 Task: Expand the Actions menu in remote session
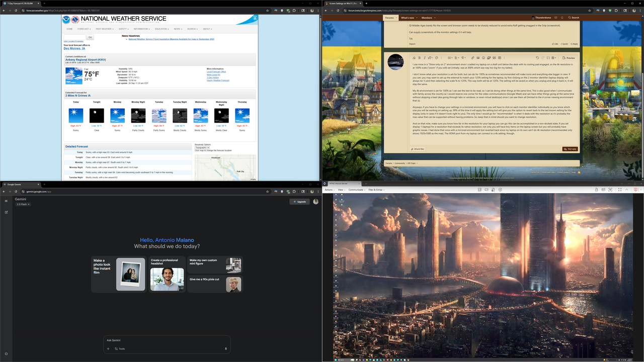pos(330,190)
